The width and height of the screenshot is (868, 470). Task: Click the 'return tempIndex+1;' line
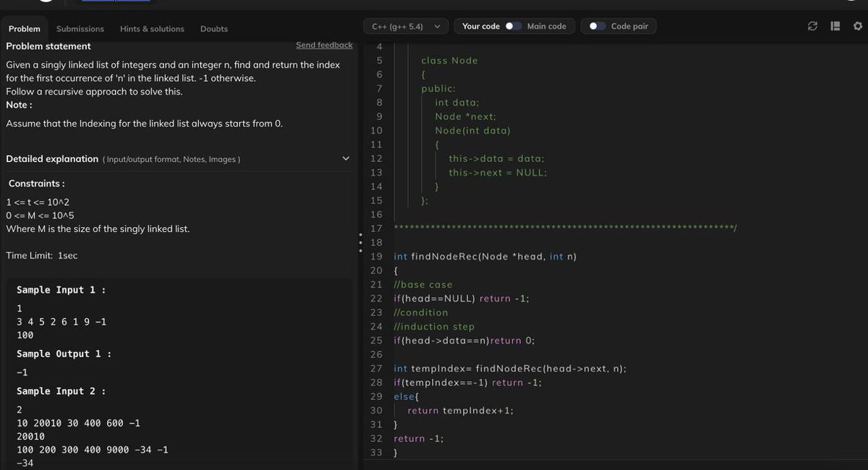click(x=460, y=411)
